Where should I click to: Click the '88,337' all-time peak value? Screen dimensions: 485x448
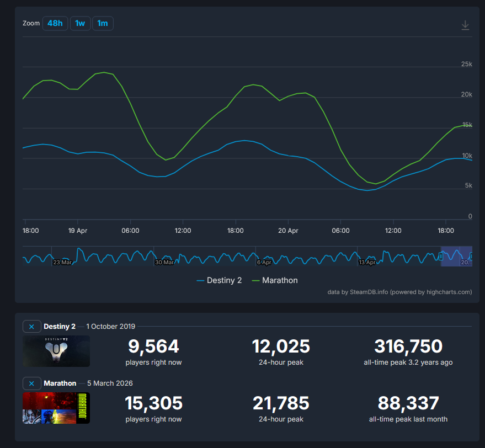click(x=408, y=403)
